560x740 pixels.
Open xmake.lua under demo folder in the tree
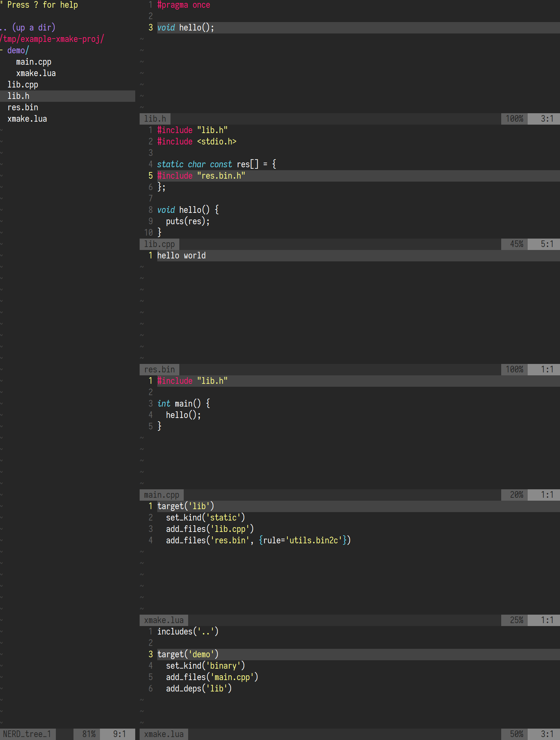[x=36, y=73]
